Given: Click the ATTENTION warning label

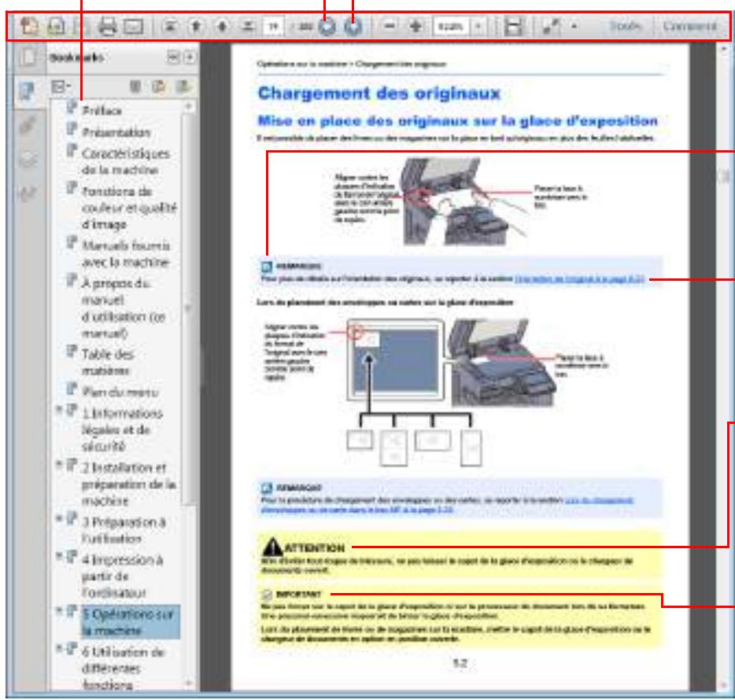Looking at the screenshot, I should point(314,547).
